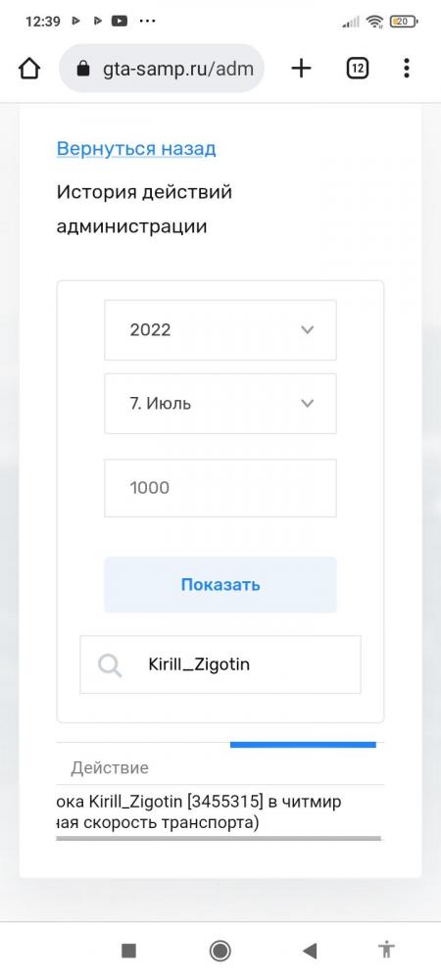Click the Действие column header

(110, 767)
